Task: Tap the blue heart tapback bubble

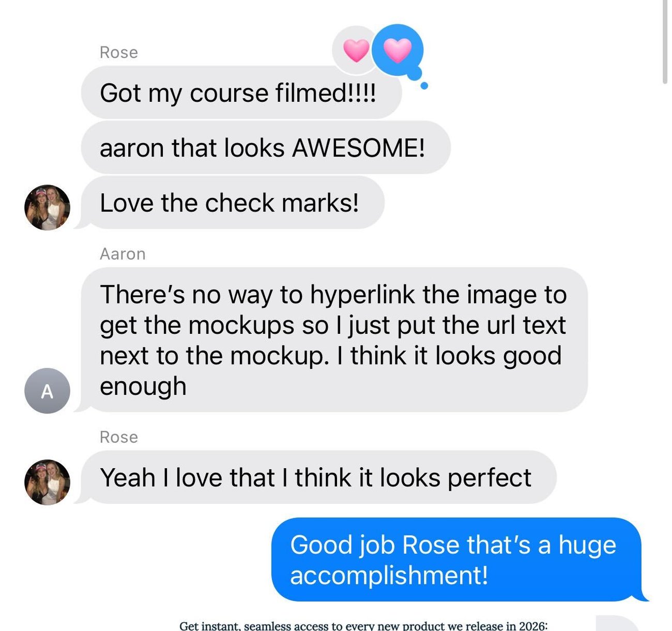Action: click(398, 50)
